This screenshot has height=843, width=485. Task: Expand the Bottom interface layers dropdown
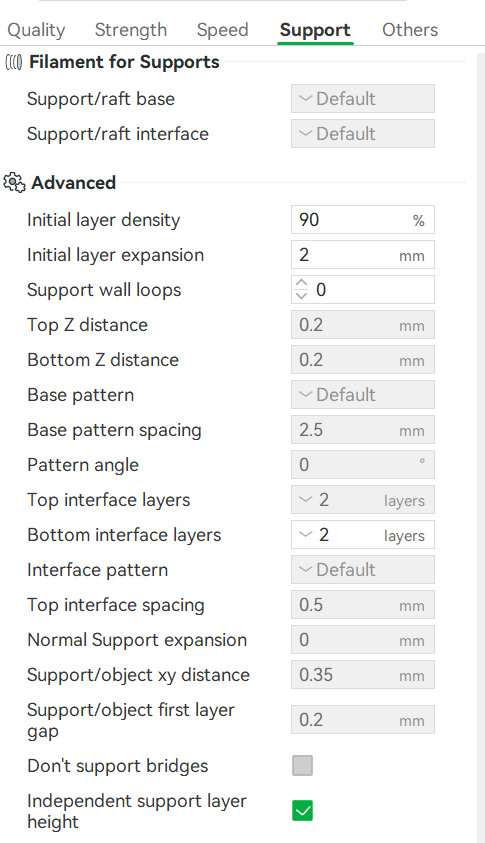[x=363, y=535]
